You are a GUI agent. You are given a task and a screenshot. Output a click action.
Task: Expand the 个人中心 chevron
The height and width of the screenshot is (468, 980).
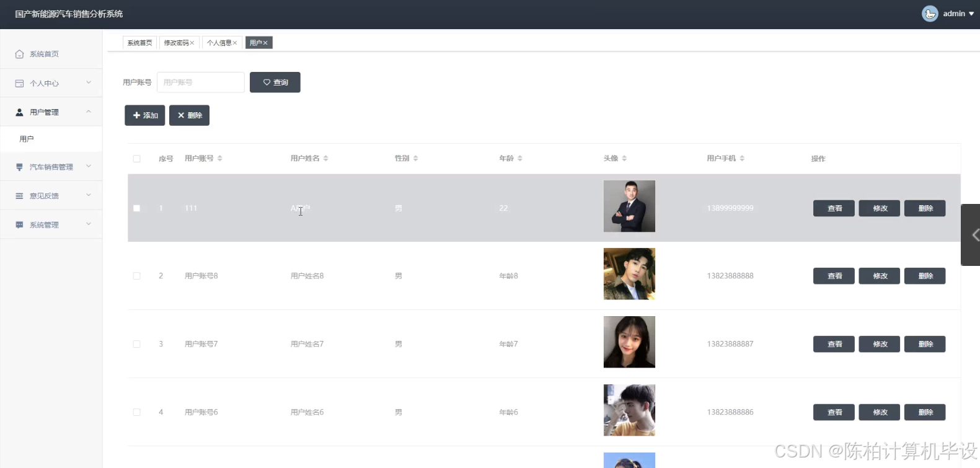point(89,82)
